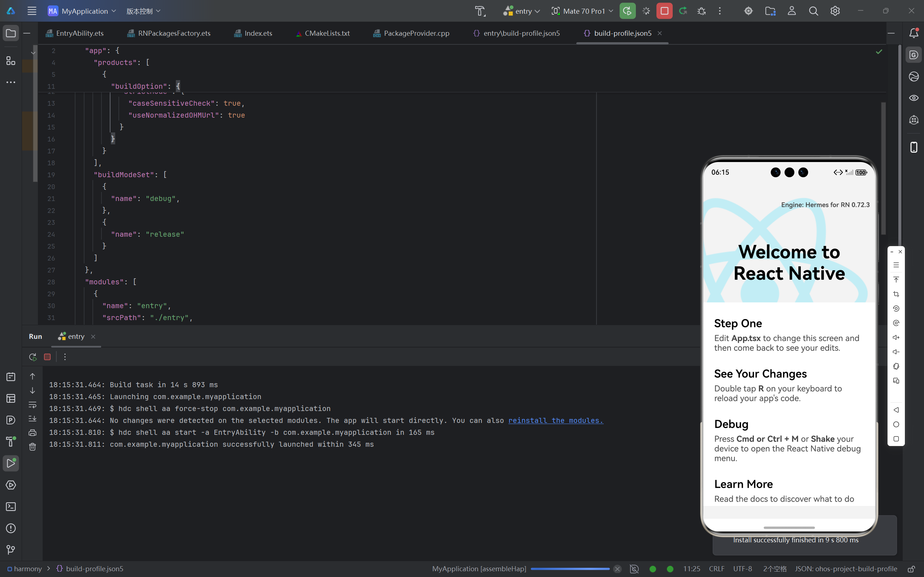Open notifications bell panel
The height and width of the screenshot is (577, 924).
(913, 33)
